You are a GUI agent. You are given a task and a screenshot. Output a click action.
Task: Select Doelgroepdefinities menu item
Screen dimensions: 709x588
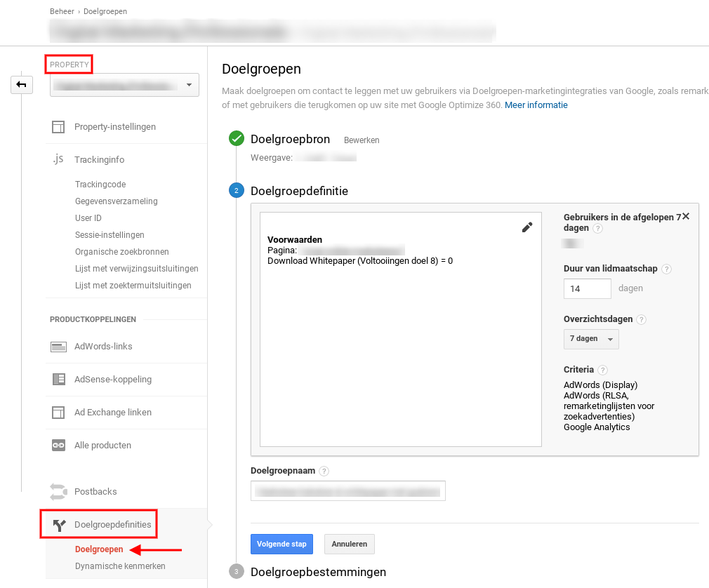112,524
